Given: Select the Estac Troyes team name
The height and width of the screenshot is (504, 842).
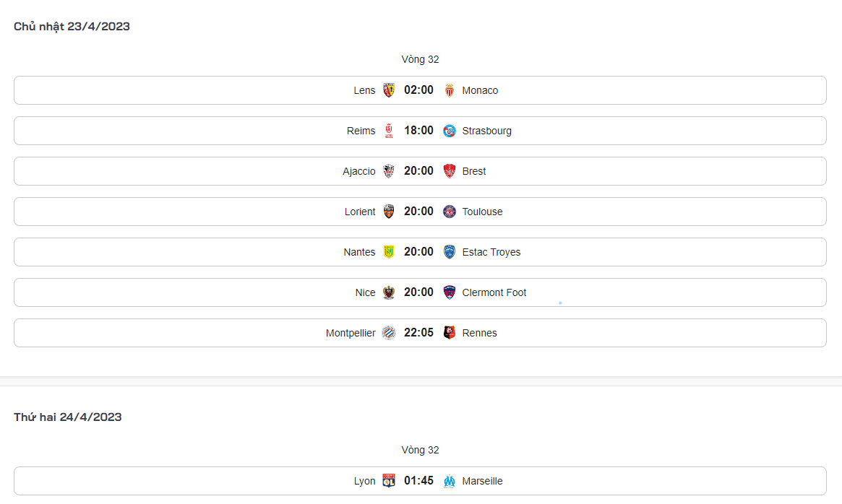Looking at the screenshot, I should [491, 252].
